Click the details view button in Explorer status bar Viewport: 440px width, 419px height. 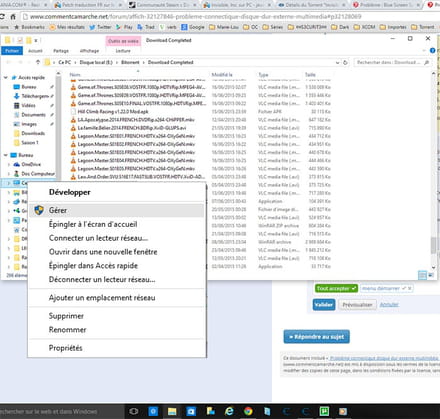422,275
